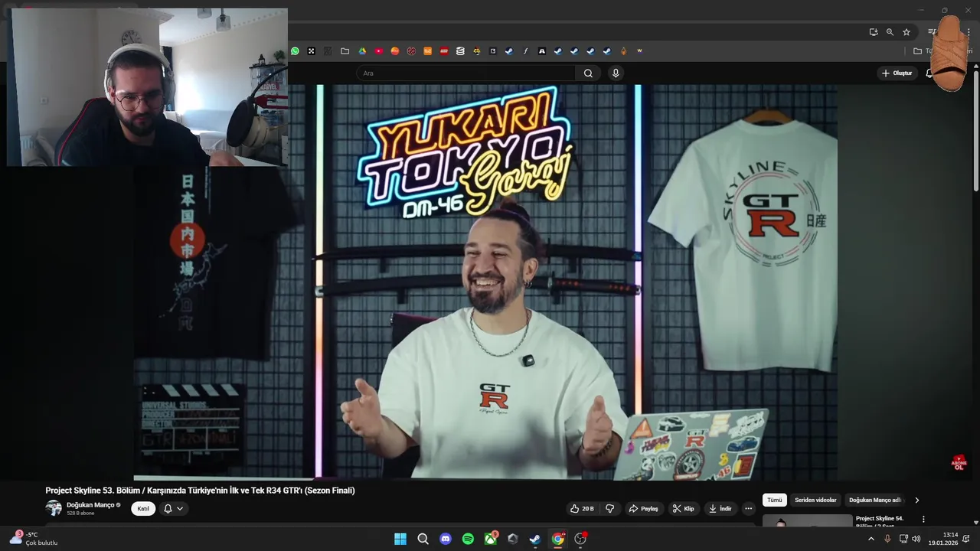Open the database stack bookmark icon
The width and height of the screenshot is (980, 551).
tap(460, 51)
